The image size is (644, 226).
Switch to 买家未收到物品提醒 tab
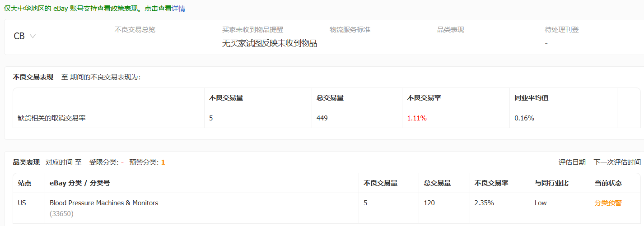[x=252, y=30]
